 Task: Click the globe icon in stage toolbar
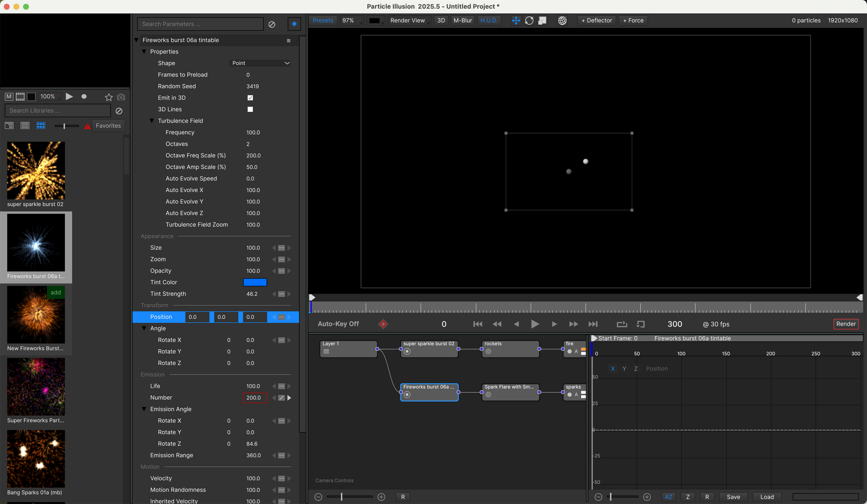[x=562, y=21]
